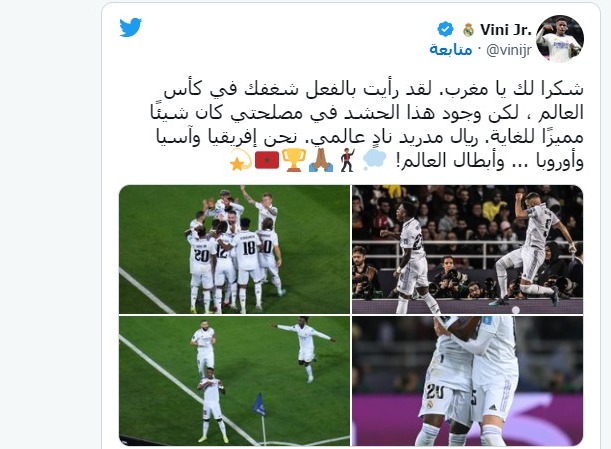Click the Twitter bird logo
This screenshot has width=611, height=449.
coord(131,27)
